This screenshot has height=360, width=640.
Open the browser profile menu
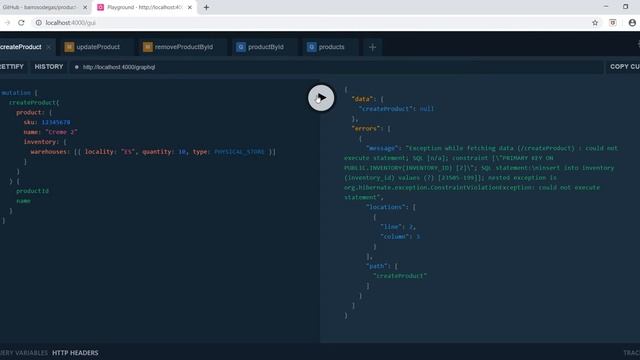click(x=632, y=23)
